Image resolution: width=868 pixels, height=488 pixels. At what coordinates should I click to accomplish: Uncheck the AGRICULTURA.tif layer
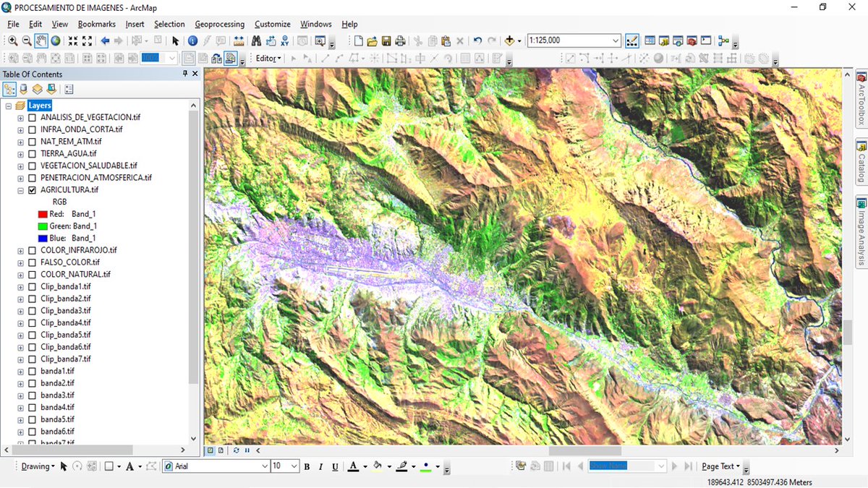click(32, 189)
